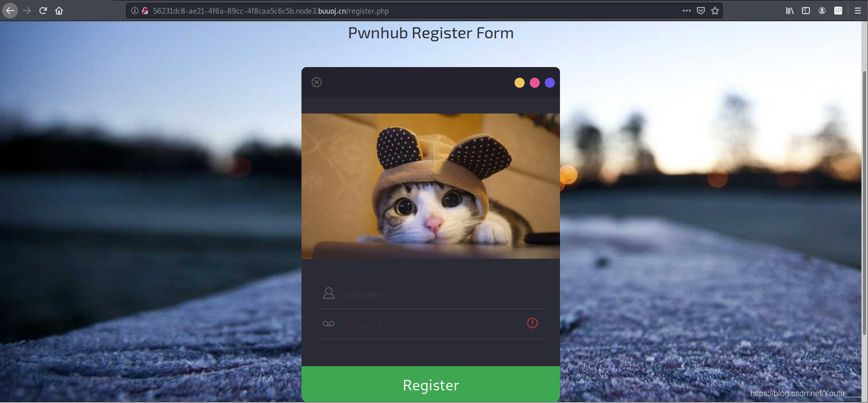Submit with the green Register button
The height and width of the screenshot is (403, 868).
tap(431, 384)
